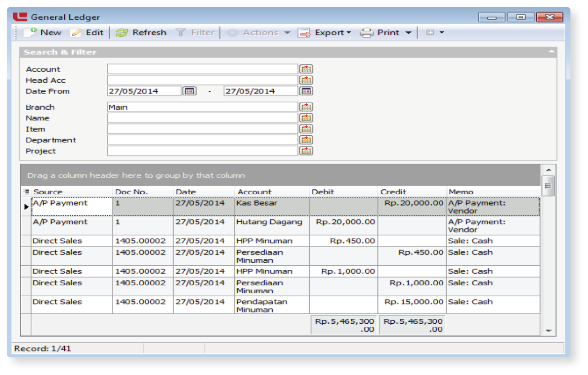Click the grid scrollbar up arrow
Viewport: 588px width, 375px height.
[x=548, y=170]
